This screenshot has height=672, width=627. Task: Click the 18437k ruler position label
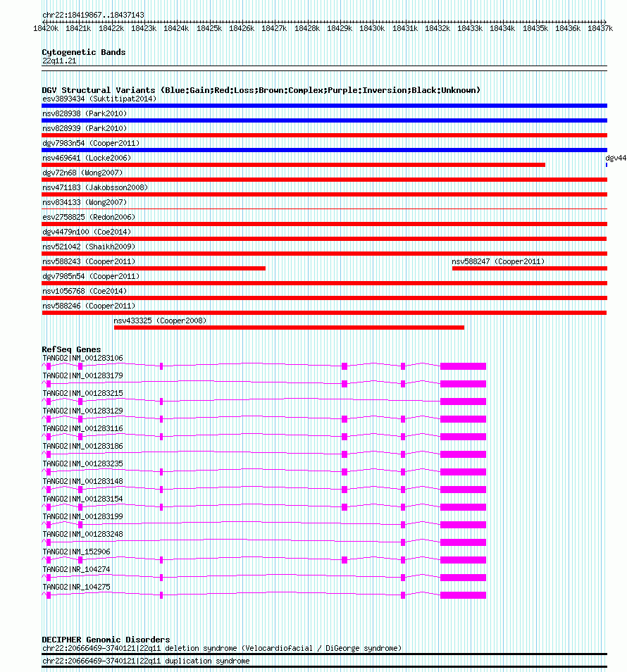(x=600, y=28)
